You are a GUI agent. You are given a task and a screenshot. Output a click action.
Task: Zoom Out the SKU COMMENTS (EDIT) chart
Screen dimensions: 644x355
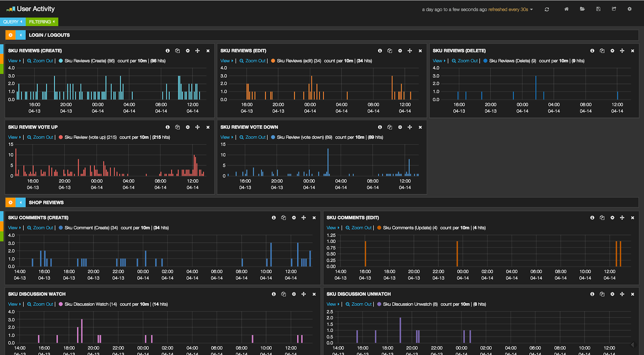[359, 228]
